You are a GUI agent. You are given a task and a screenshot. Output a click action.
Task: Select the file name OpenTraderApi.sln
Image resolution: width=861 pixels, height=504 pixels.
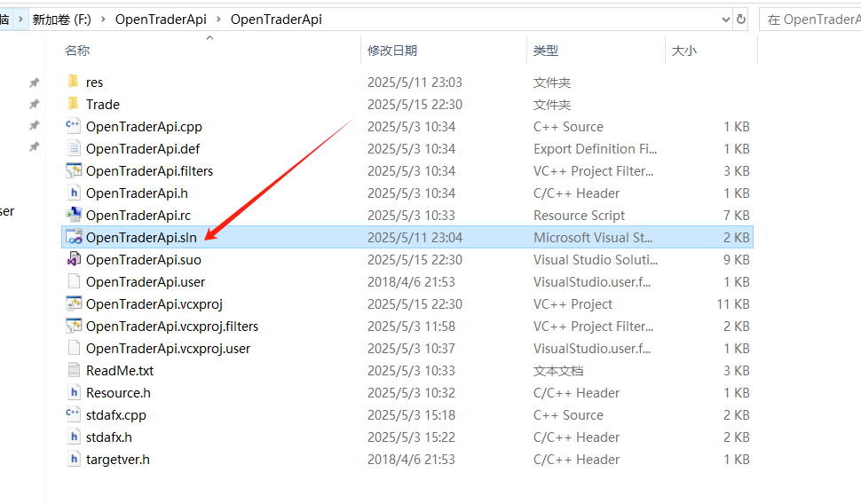[141, 237]
